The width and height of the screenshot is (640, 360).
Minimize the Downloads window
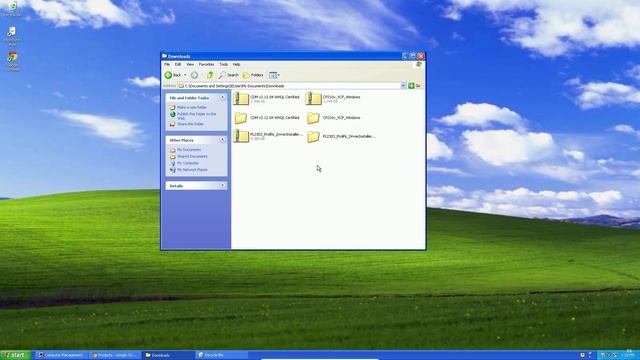tap(405, 56)
